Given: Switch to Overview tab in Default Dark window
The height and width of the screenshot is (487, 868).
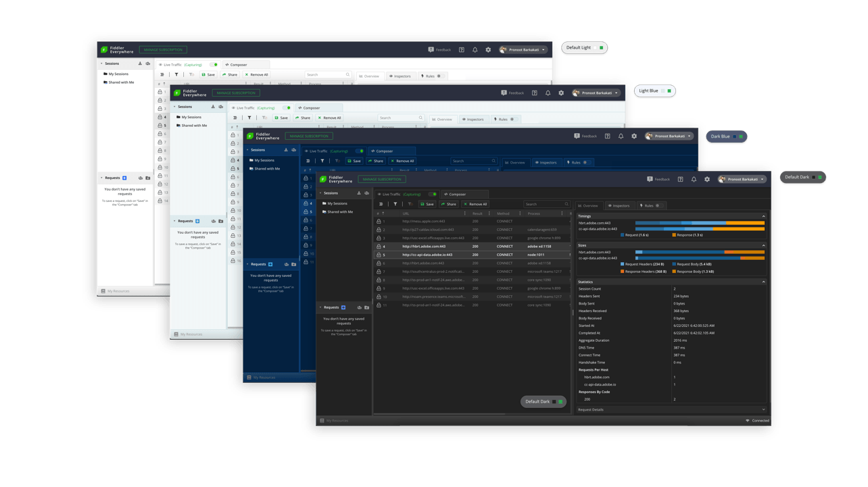Looking at the screenshot, I should tap(589, 205).
